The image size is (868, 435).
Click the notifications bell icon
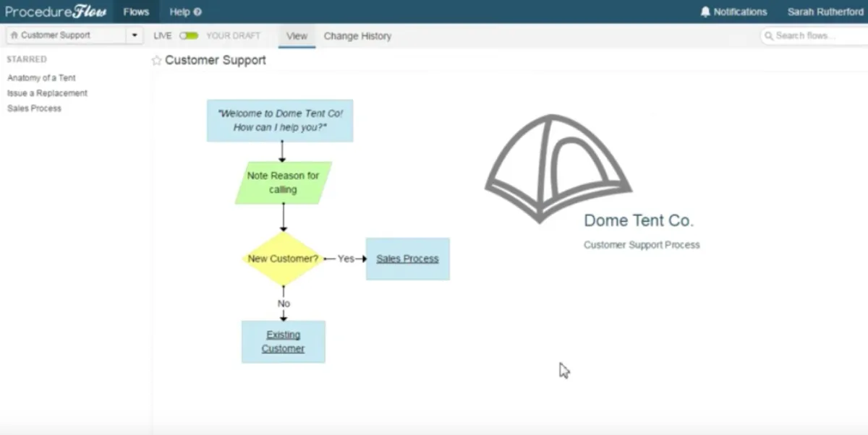click(x=705, y=12)
